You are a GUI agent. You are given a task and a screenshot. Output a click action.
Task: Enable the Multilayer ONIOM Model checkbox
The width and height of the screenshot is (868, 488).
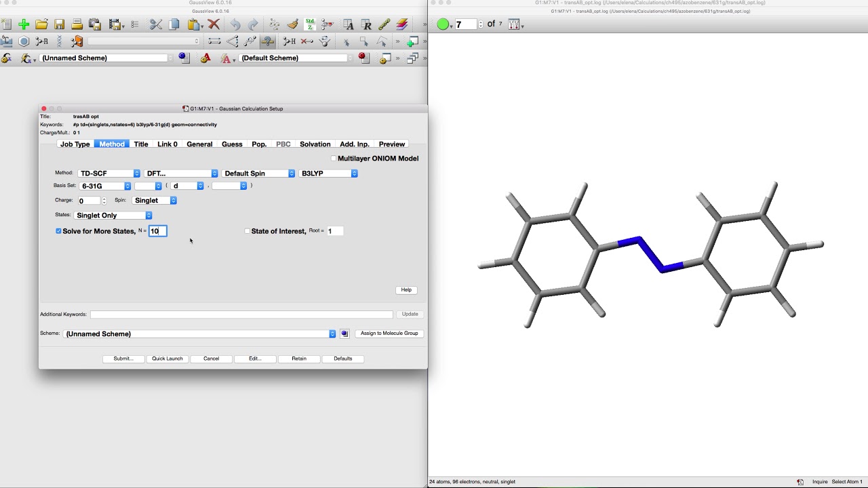[x=334, y=159]
